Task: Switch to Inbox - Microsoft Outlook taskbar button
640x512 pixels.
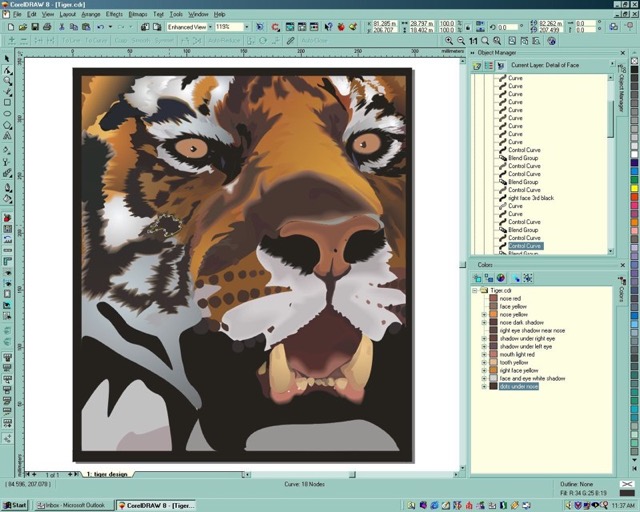Action: [x=73, y=505]
